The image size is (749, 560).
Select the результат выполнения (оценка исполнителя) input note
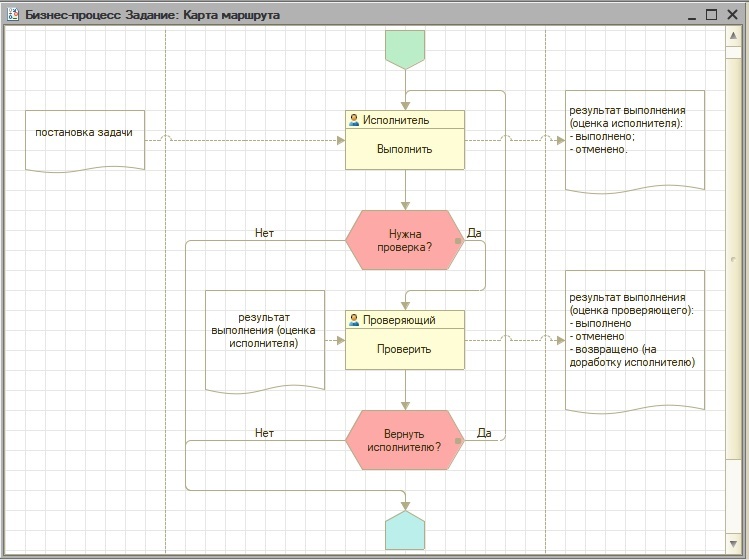tap(265, 342)
